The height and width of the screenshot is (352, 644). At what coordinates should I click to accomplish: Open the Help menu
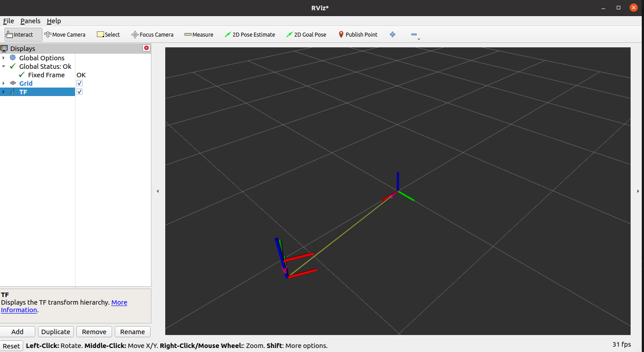54,21
